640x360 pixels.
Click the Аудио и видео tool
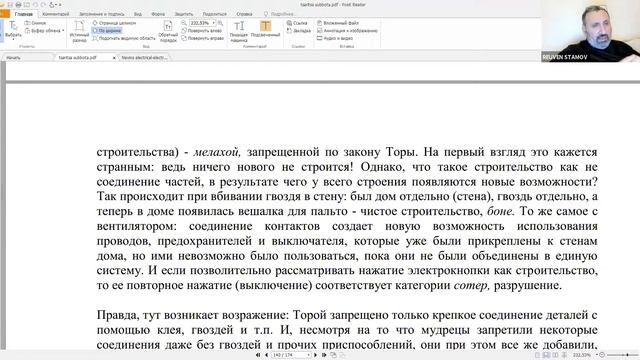pyautogui.click(x=335, y=38)
